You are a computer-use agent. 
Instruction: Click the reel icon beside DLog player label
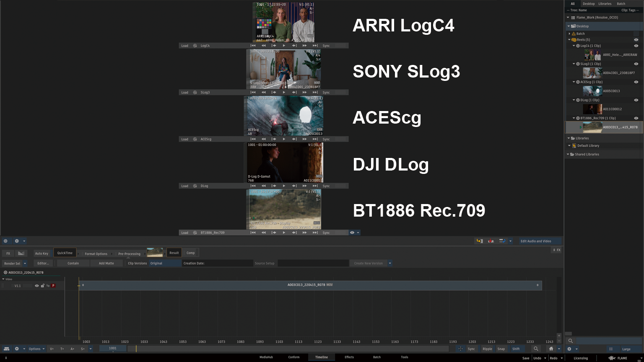click(195, 186)
